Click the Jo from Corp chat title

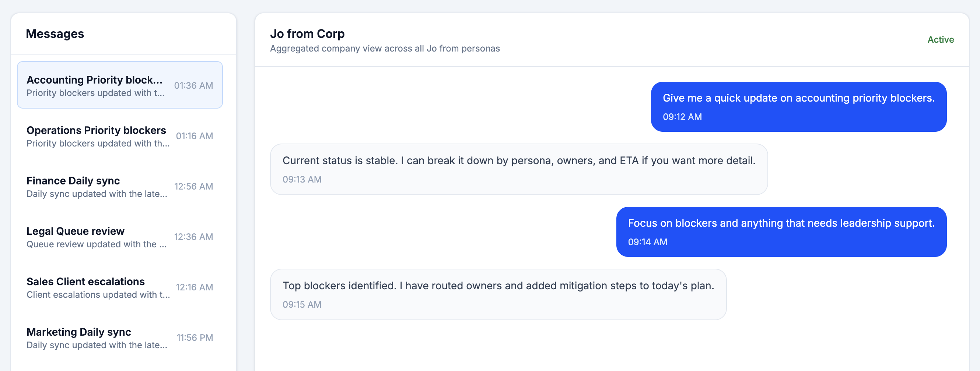[307, 33]
